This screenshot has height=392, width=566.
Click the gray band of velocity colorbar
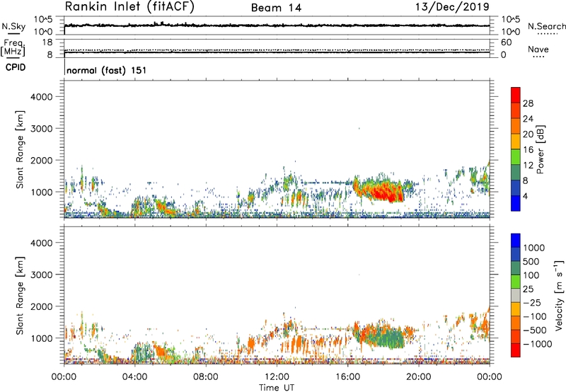[516, 296]
